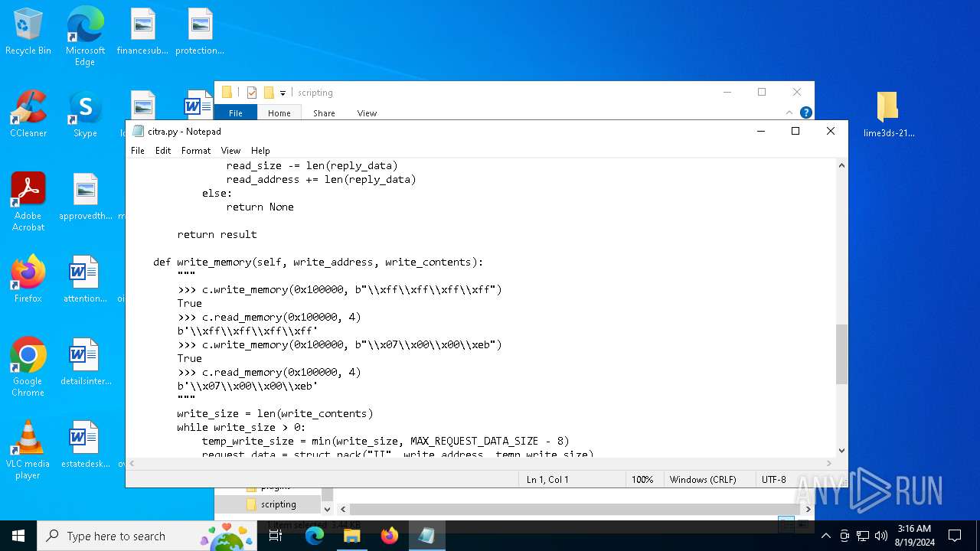This screenshot has width=980, height=551.
Task: Switch to the Share tab in File Explorer
Action: coord(324,112)
